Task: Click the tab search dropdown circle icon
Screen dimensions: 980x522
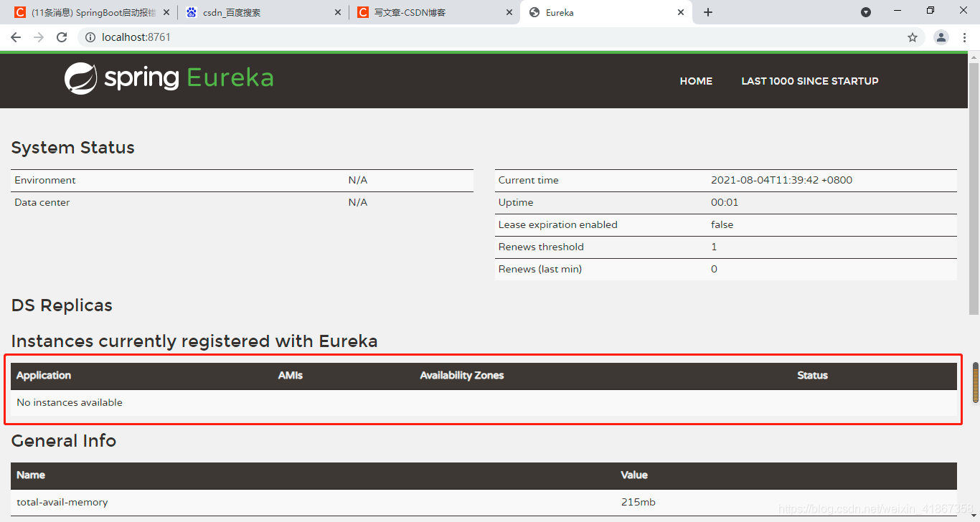Action: click(866, 12)
